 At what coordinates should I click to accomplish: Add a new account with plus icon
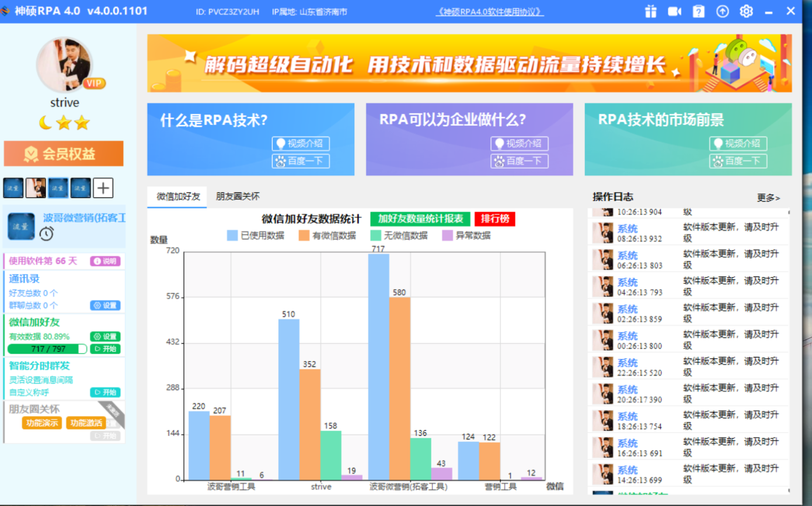click(x=103, y=188)
